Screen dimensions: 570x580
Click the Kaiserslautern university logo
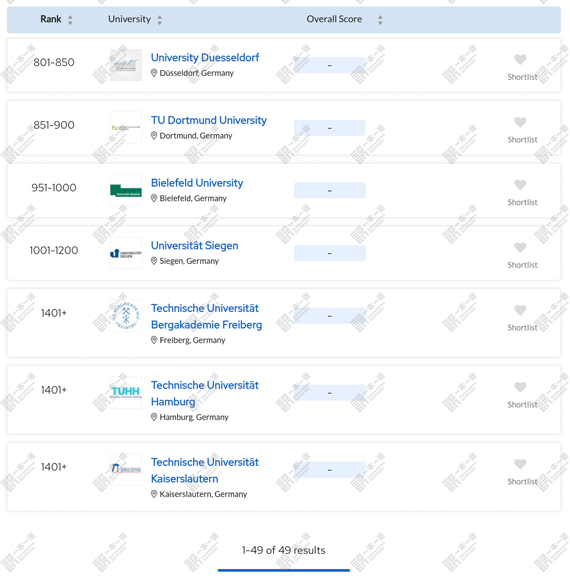(126, 469)
